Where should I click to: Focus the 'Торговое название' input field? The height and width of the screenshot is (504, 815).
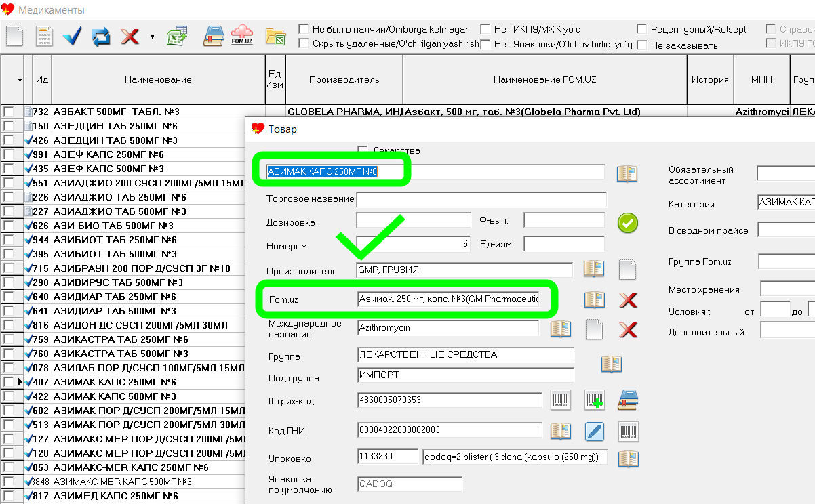tap(481, 199)
